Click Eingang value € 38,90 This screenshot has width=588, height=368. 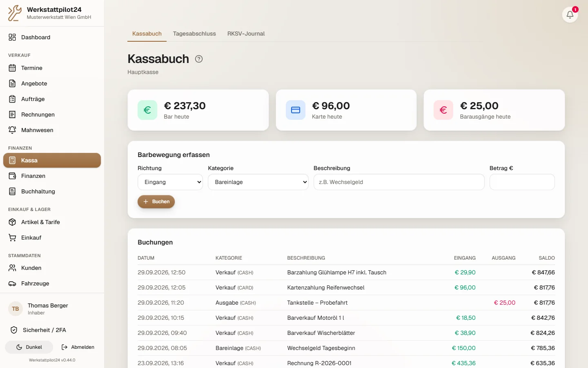[465, 333]
